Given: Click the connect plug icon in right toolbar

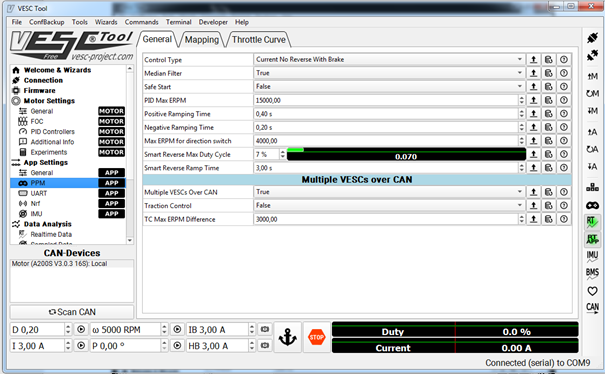Looking at the screenshot, I should pyautogui.click(x=592, y=38).
